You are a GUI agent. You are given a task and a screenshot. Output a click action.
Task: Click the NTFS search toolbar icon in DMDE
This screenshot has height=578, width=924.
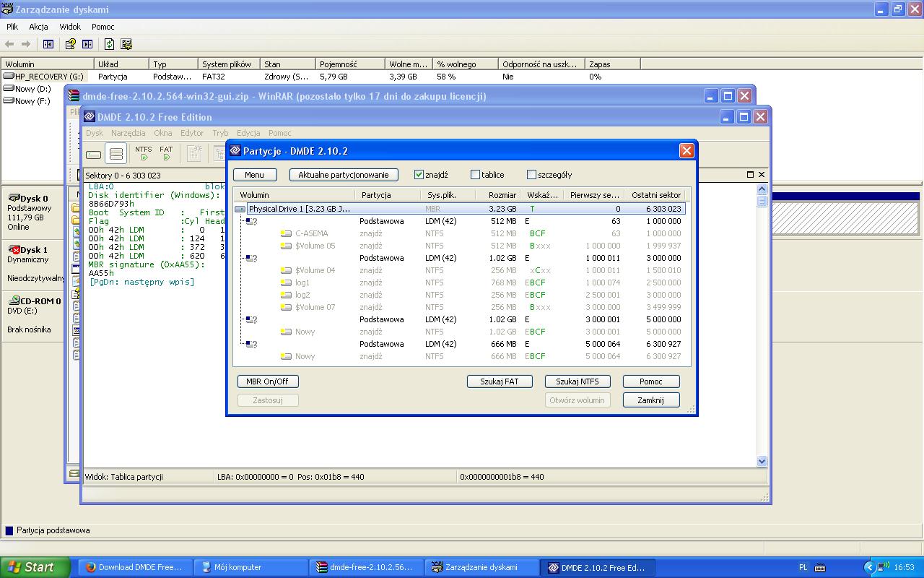[x=144, y=153]
